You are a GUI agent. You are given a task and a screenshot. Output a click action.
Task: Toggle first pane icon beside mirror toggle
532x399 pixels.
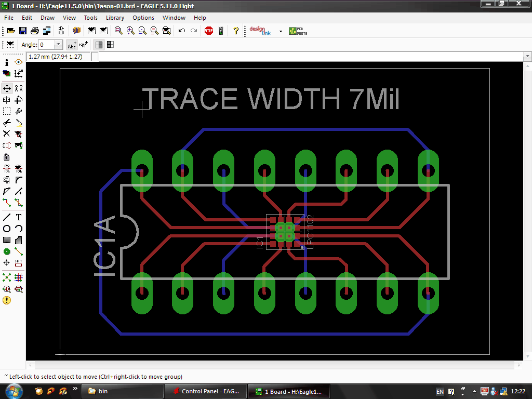pos(99,45)
